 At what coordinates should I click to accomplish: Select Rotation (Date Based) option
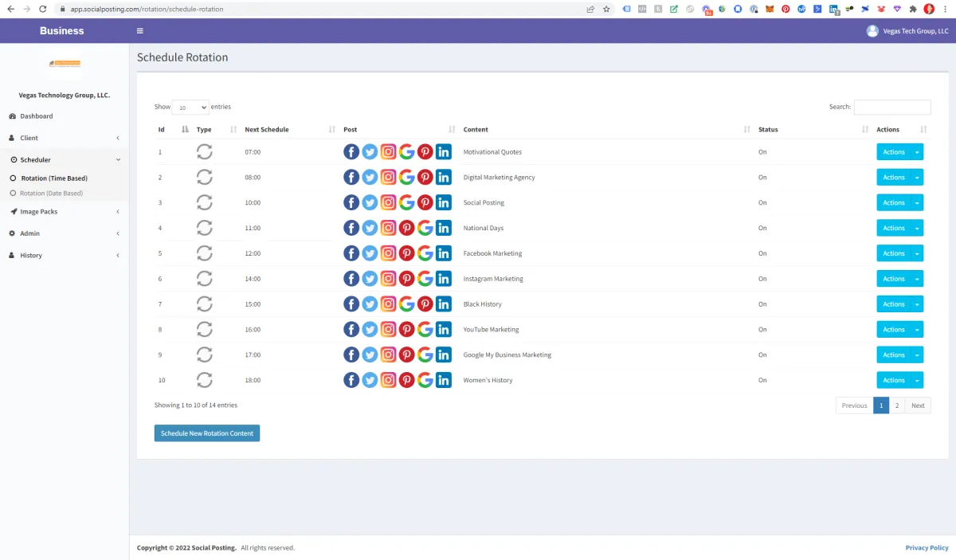coord(51,194)
